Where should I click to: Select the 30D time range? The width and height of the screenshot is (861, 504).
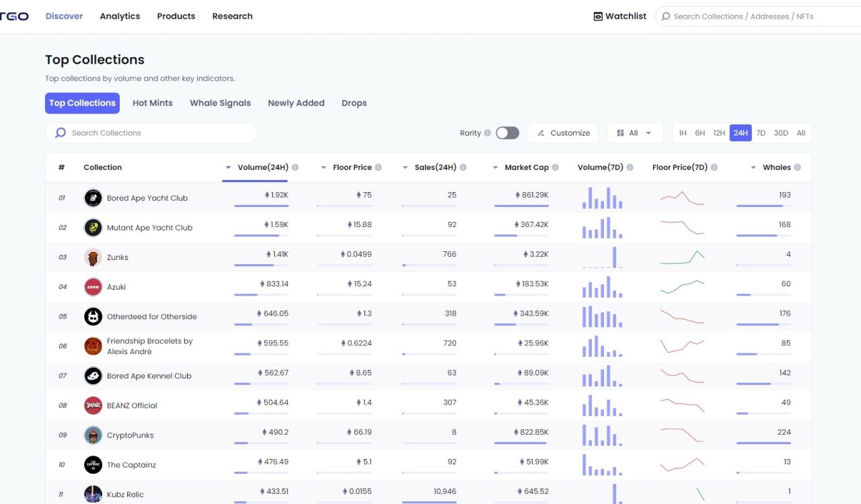pos(781,133)
